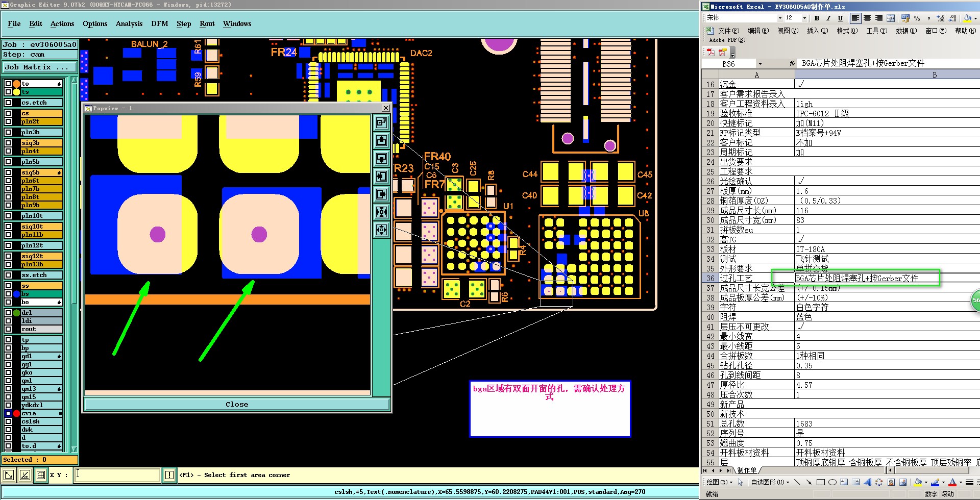Open the 自选图形(U) AutoShapes dropdown
Viewport: 980px width, 500px height.
[770, 482]
